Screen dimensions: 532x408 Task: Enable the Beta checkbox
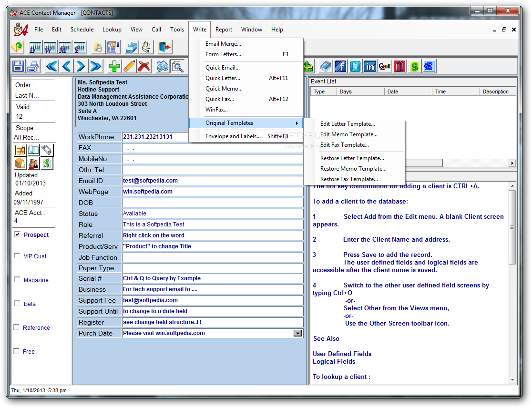(x=17, y=303)
